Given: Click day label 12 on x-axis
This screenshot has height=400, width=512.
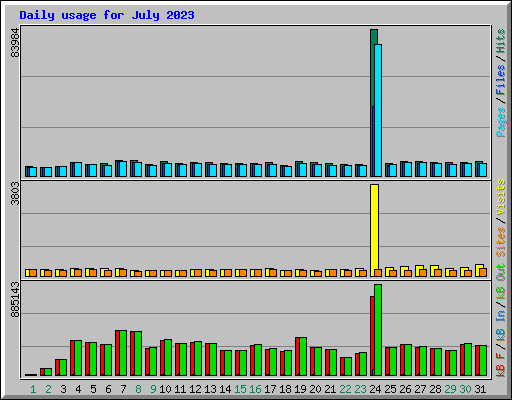Looking at the screenshot, I should (195, 389).
